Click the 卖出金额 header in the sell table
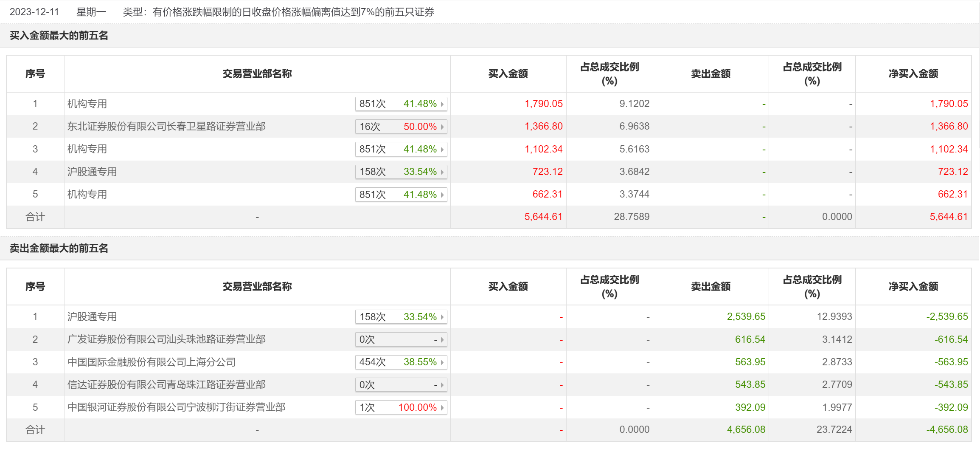 point(710,286)
